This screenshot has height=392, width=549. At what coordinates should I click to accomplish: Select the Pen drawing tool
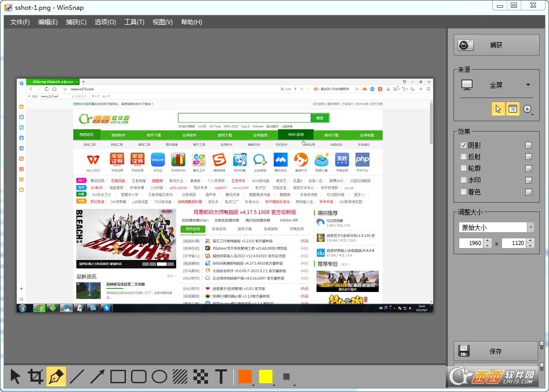56,377
